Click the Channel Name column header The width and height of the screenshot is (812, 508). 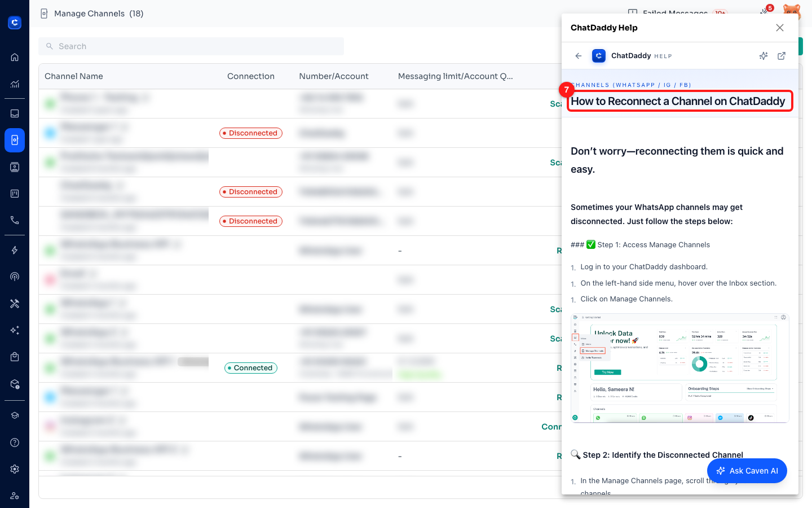click(74, 76)
